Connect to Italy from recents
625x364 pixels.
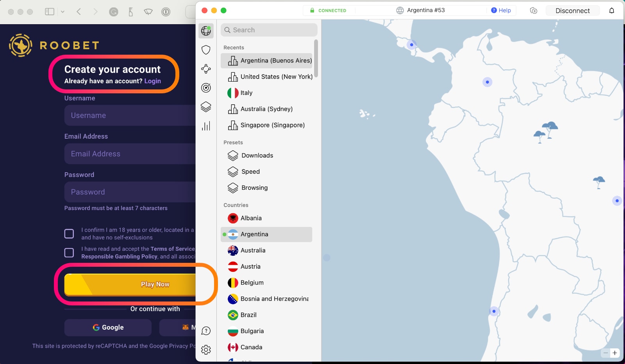coord(266,93)
